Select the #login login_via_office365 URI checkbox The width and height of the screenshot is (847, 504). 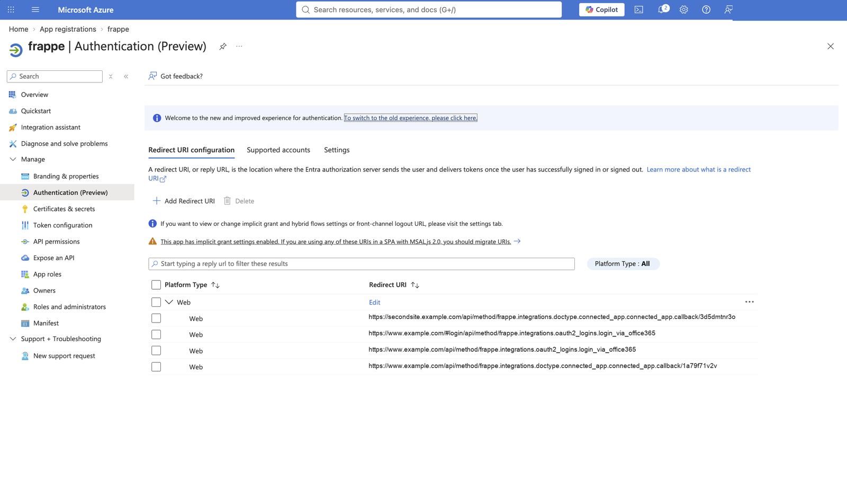156,335
